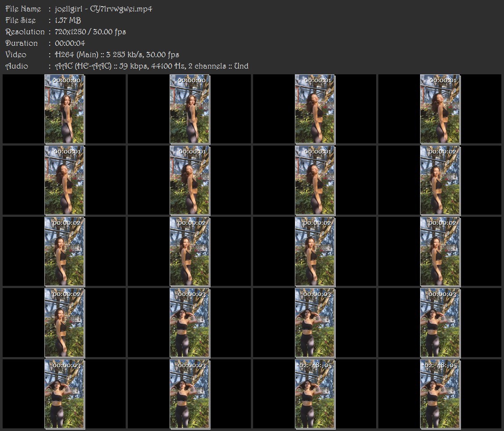
Task: Select the third thumbnail in the third row
Action: (x=315, y=252)
